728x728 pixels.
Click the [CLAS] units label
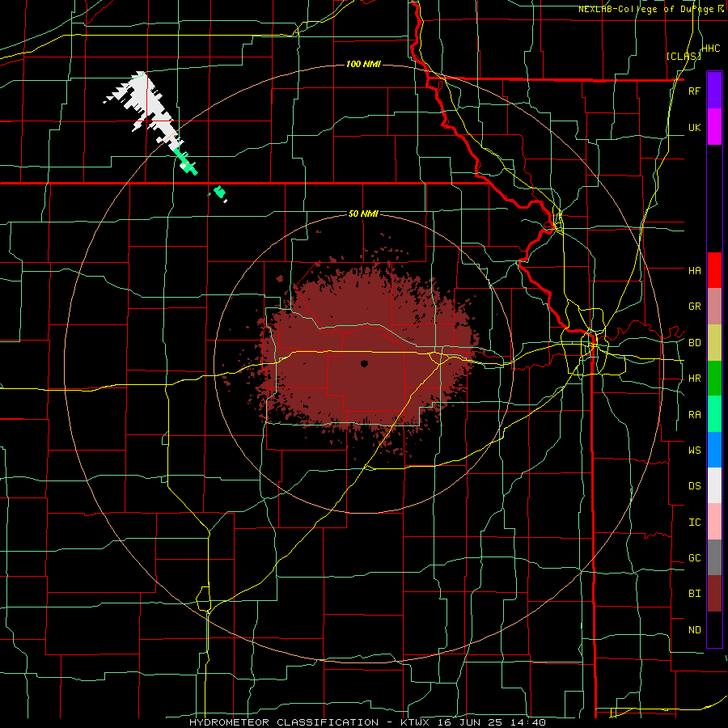point(684,56)
